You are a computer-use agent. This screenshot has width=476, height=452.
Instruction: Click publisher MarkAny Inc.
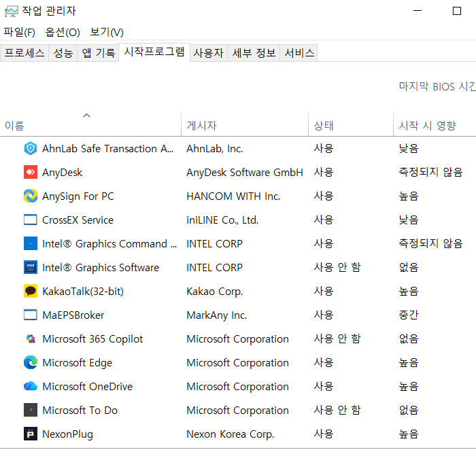[x=217, y=315]
